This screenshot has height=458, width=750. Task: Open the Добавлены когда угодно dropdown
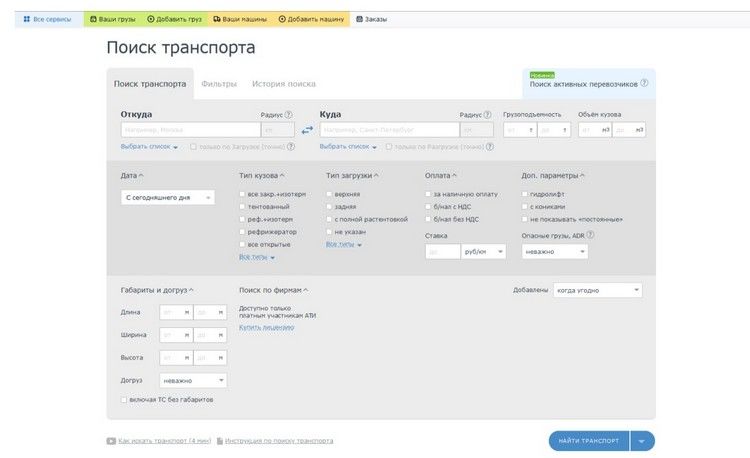[598, 290]
